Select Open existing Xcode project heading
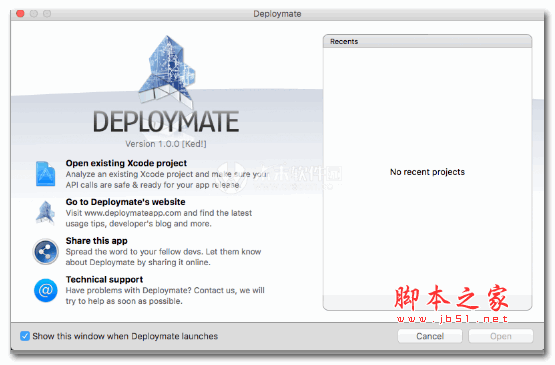The image size is (555, 365). coord(126,163)
